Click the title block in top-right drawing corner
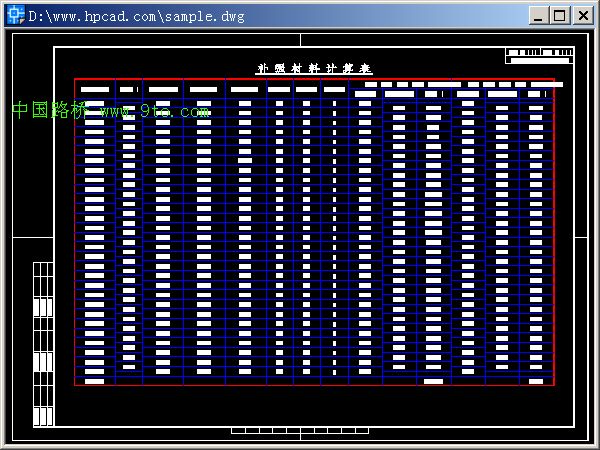The image size is (600, 450). (539, 55)
